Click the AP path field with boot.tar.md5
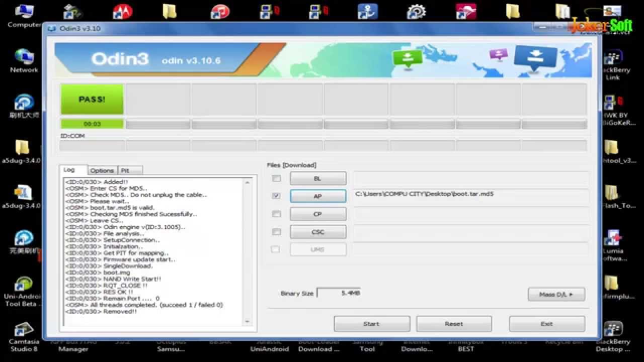Screen dimensions: 644x362 point(471,196)
